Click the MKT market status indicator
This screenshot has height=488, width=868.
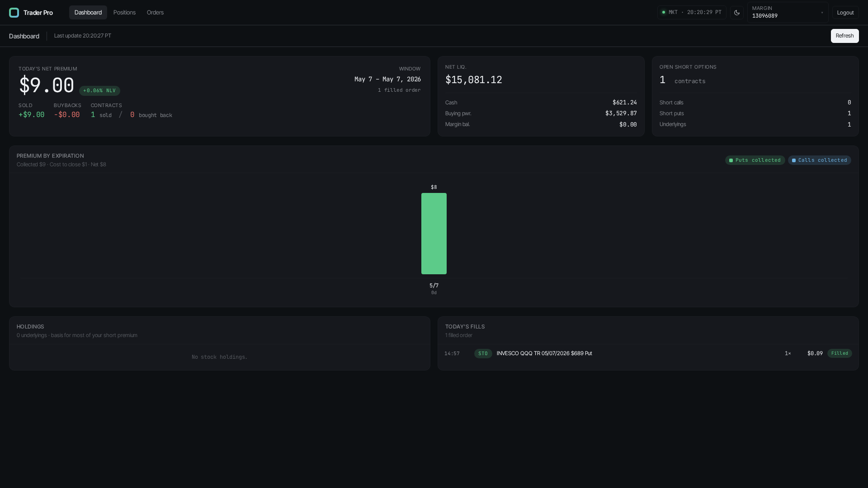coord(692,13)
